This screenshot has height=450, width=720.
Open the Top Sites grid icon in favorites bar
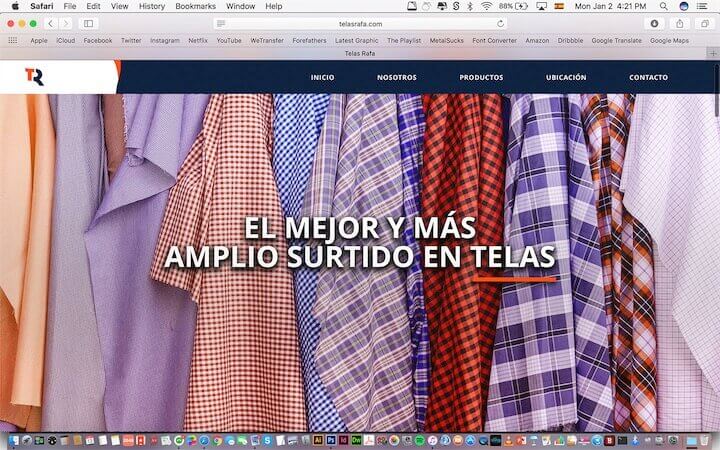pos(13,41)
